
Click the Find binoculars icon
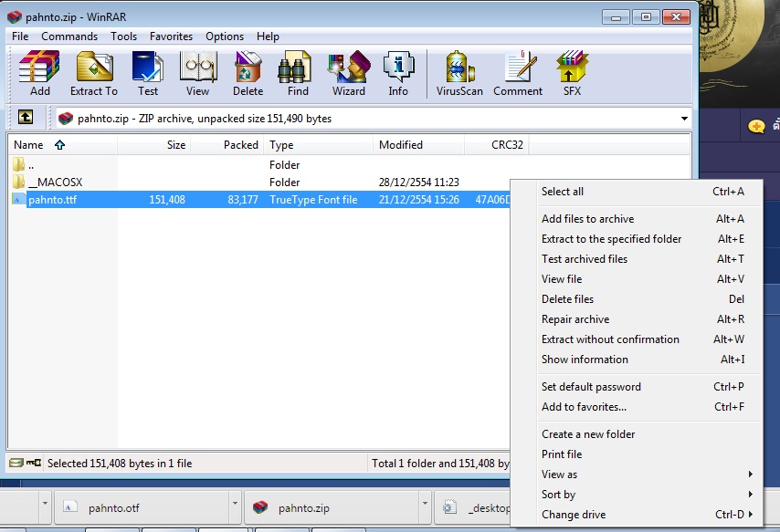[x=298, y=73]
